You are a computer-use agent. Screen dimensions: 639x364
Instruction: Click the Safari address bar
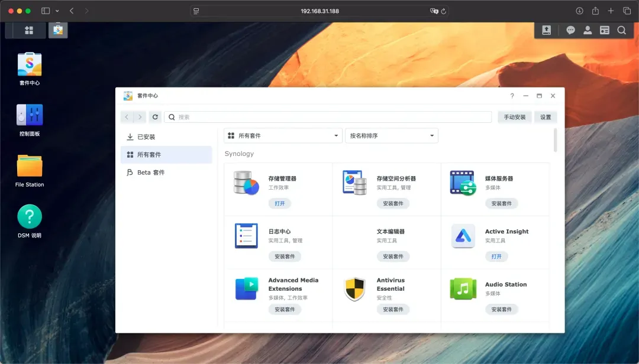[319, 11]
